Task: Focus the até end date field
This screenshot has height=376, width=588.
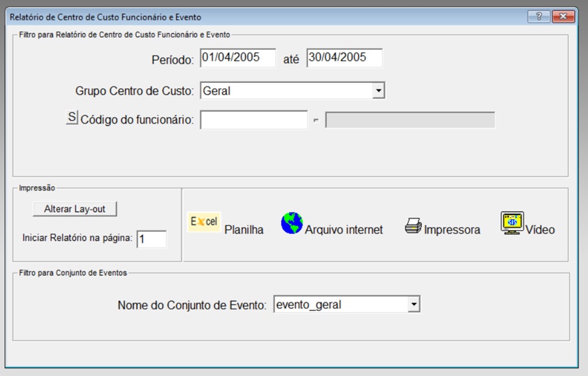Action: [x=345, y=58]
